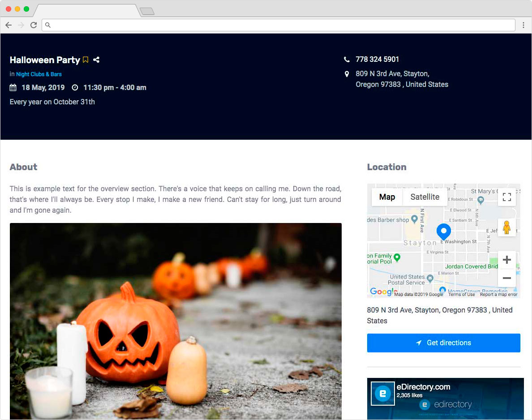Switch map to Satellite view
Viewport: 532px width, 420px height.
tap(425, 197)
